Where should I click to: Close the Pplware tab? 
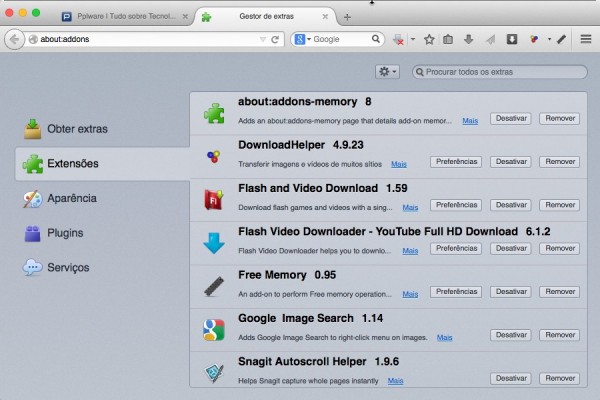pyautogui.click(x=185, y=16)
